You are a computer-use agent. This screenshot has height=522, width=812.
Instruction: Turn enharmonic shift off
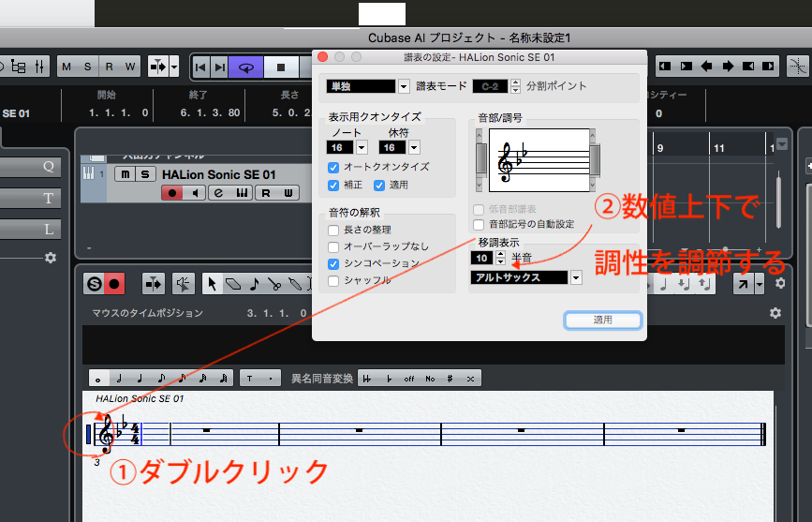pyautogui.click(x=409, y=379)
